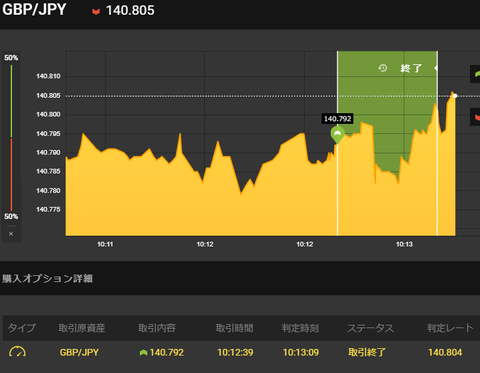Click the green portion of sentiment bar
480x373 pixels.
(11, 101)
